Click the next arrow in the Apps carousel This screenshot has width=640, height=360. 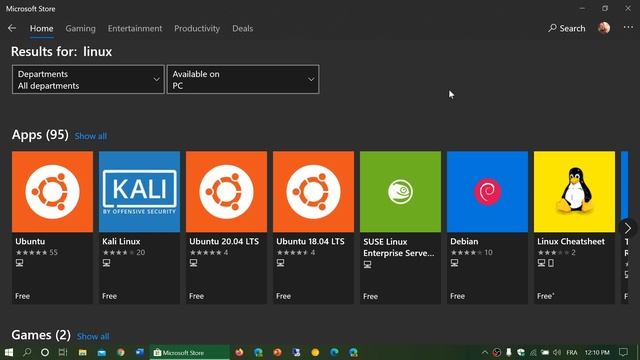click(x=627, y=228)
